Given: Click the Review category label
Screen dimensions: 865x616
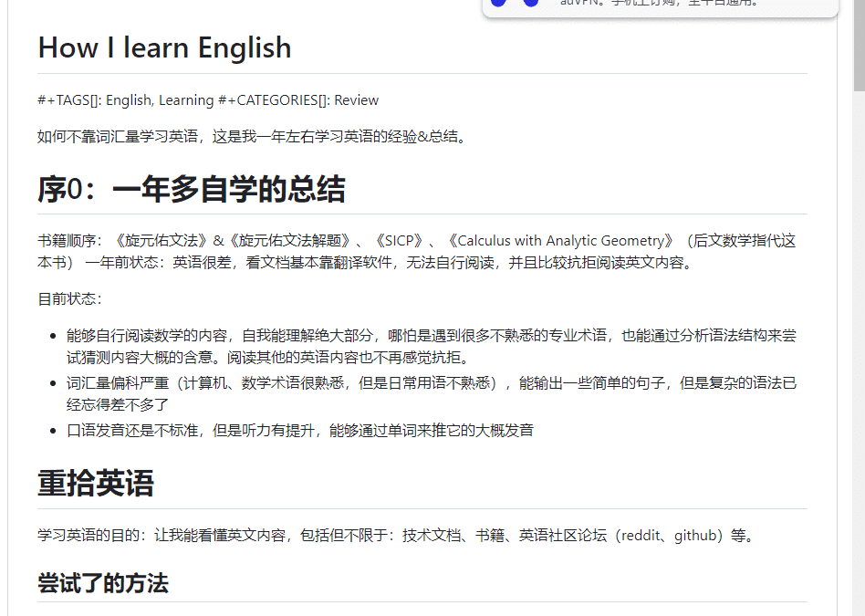Looking at the screenshot, I should 355,99.
